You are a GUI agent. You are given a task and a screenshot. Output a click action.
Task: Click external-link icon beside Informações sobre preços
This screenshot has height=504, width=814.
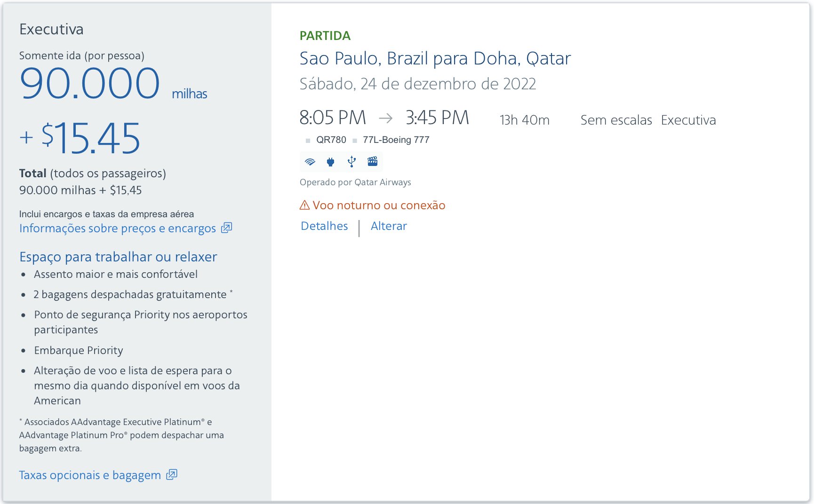[x=227, y=228]
